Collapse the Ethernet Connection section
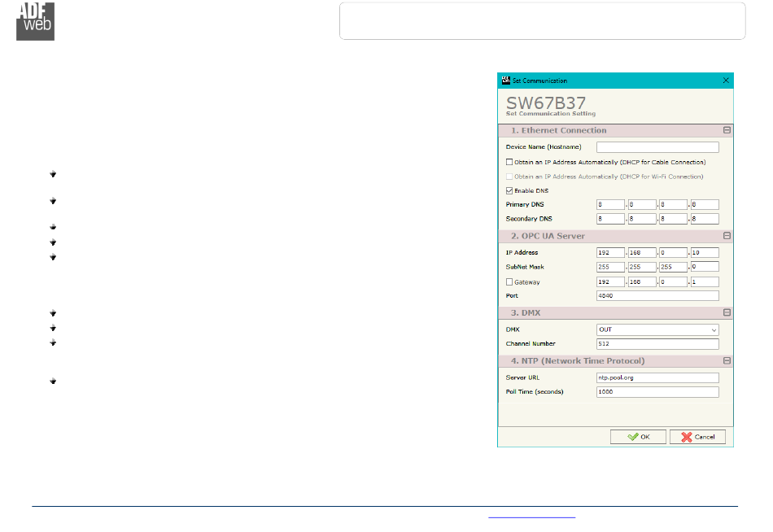 (727, 130)
